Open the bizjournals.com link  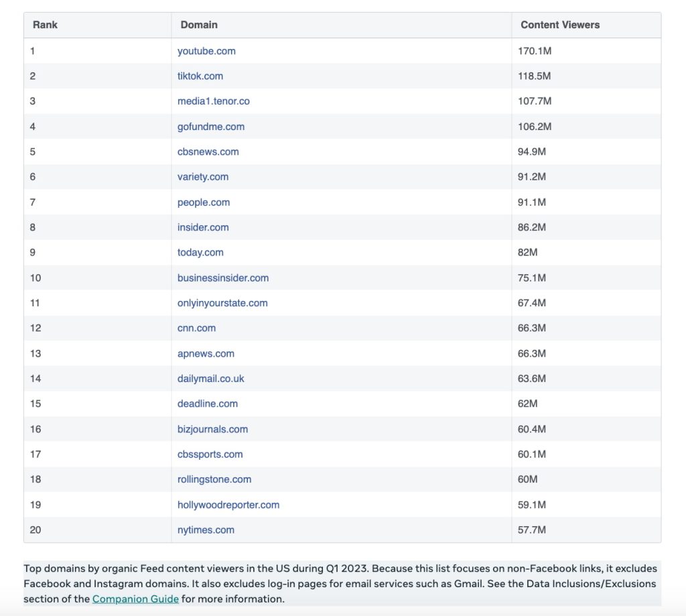tap(212, 429)
